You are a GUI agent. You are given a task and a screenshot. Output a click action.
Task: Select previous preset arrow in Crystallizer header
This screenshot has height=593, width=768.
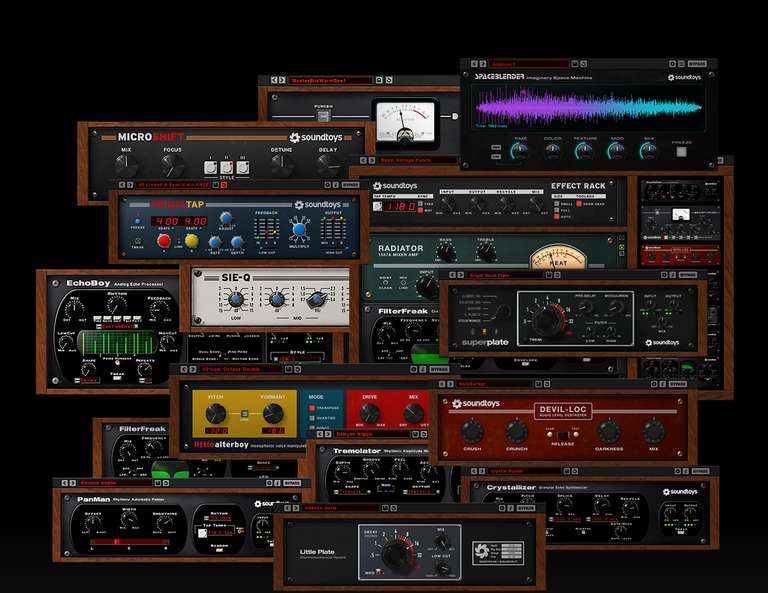pos(474,471)
